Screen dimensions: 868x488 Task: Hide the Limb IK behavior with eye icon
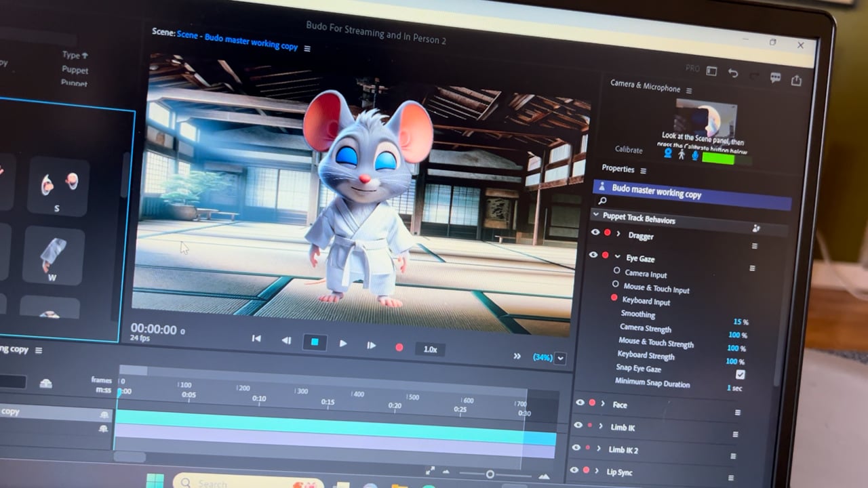[578, 426]
